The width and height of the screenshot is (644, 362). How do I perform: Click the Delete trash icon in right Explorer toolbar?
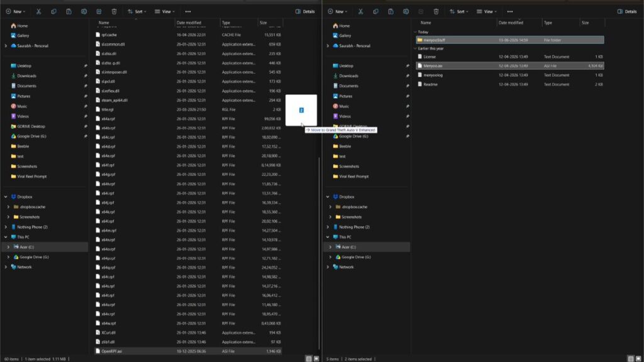point(436,11)
